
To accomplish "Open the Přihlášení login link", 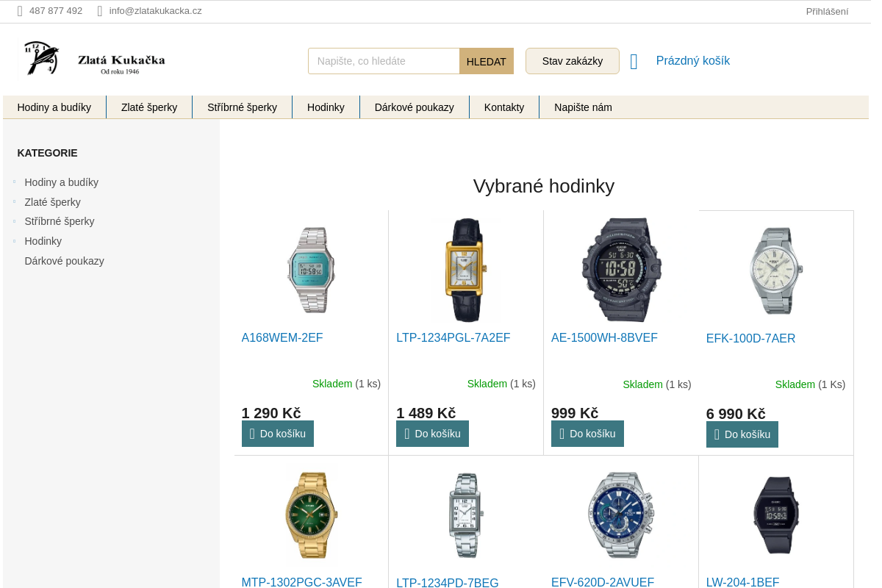I will (827, 11).
